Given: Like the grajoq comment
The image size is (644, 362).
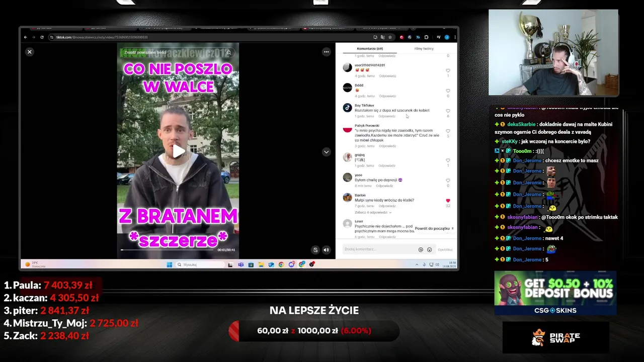Looking at the screenshot, I should [x=448, y=160].
